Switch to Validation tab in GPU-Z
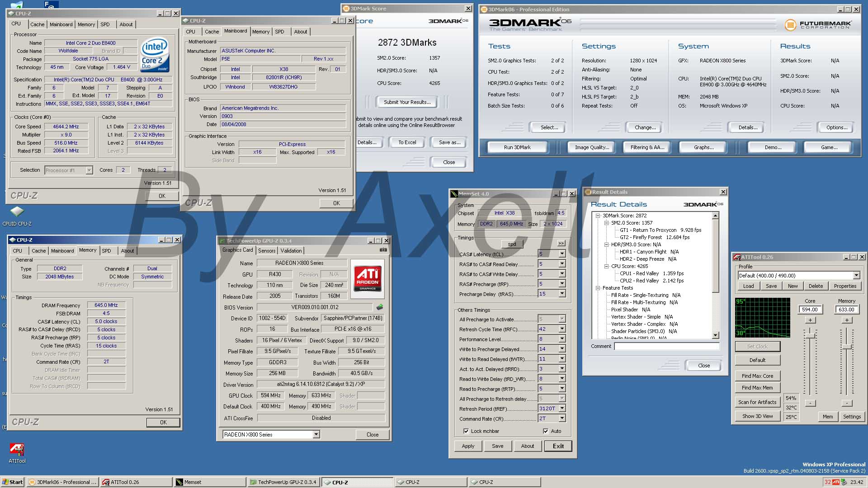 [291, 251]
